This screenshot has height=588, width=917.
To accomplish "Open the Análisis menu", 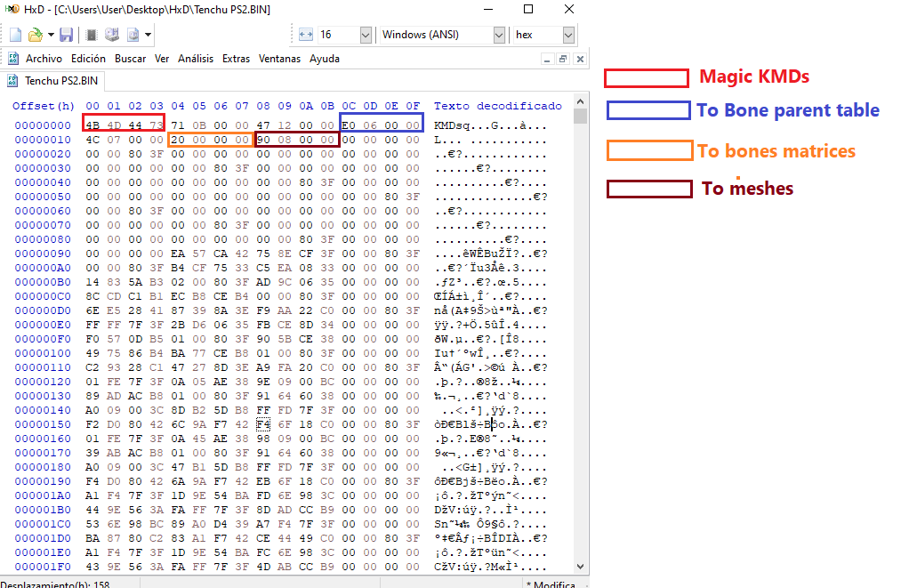I will point(196,59).
